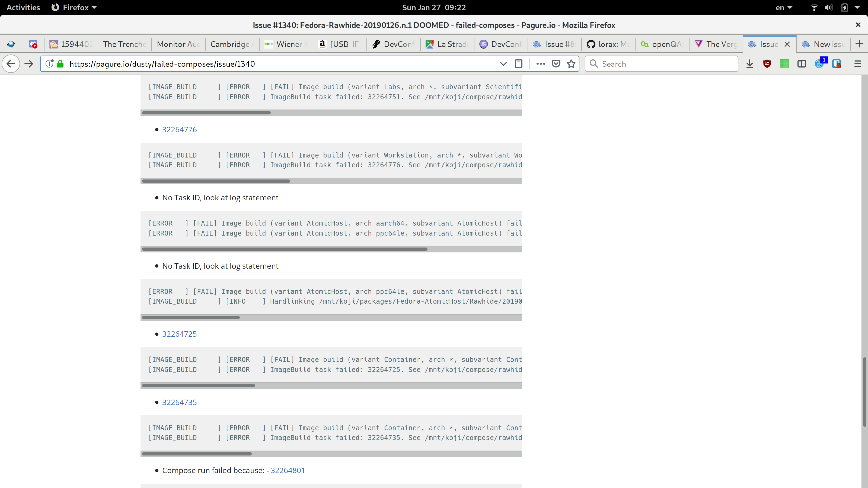Open compose failure task 32264801
The height and width of the screenshot is (488, 868).
(x=288, y=470)
